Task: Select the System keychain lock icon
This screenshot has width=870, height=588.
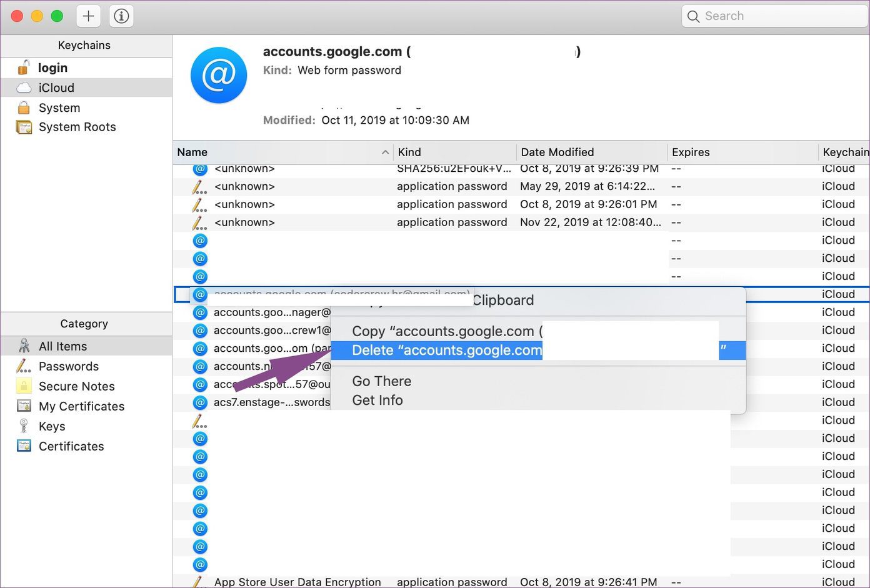Action: [24, 107]
